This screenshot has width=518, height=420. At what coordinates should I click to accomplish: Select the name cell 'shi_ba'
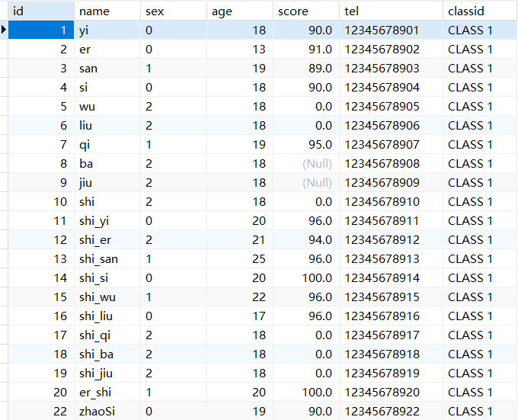(x=107, y=354)
